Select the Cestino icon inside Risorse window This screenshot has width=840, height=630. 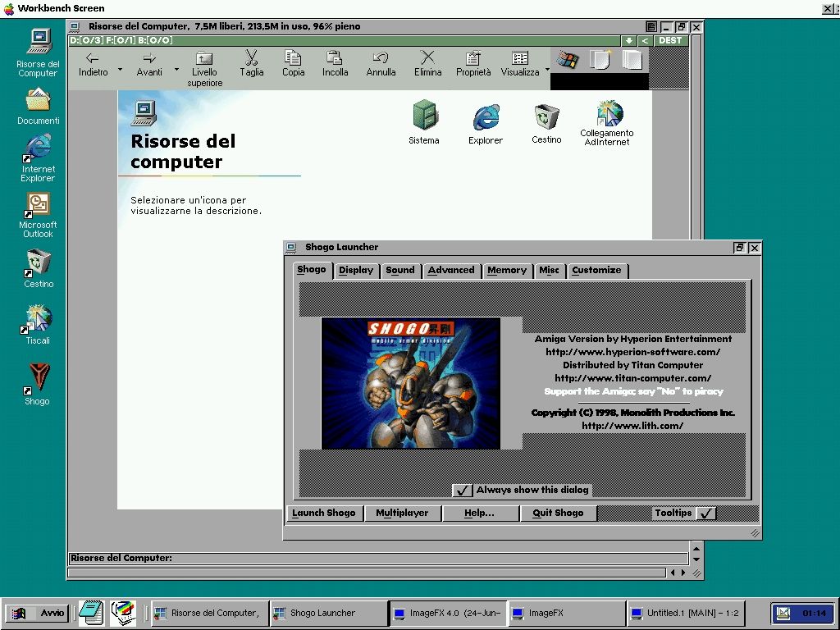(546, 116)
